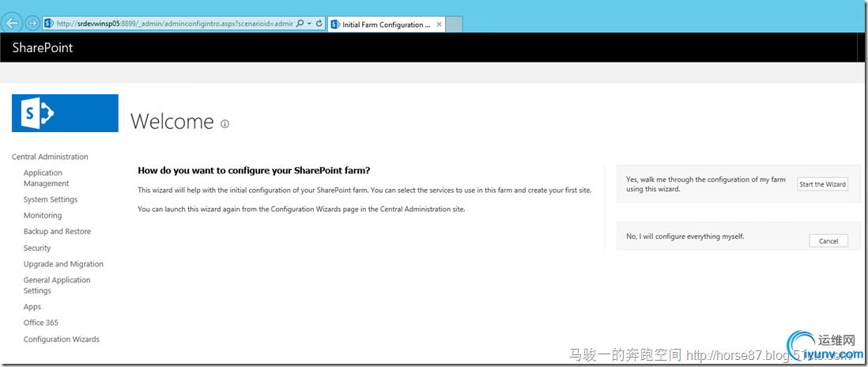Viewport: 868px width, 367px height.
Task: Click text "No, I will configure everything myself."
Action: click(x=685, y=236)
